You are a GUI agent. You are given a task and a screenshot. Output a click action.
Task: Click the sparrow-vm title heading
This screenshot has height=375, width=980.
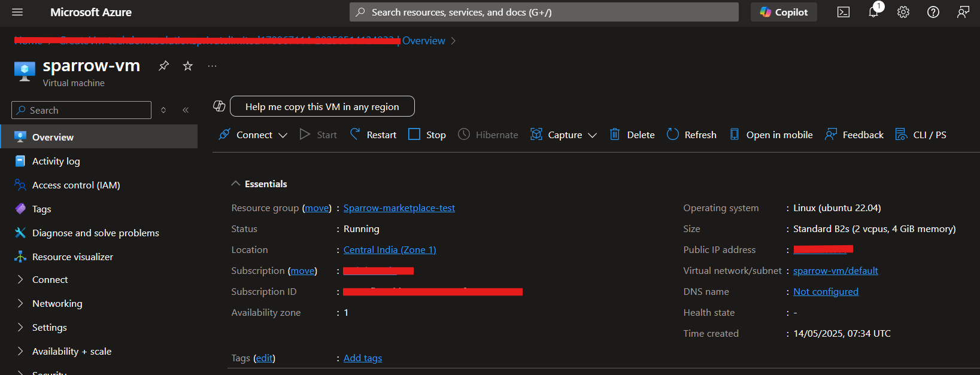click(92, 65)
